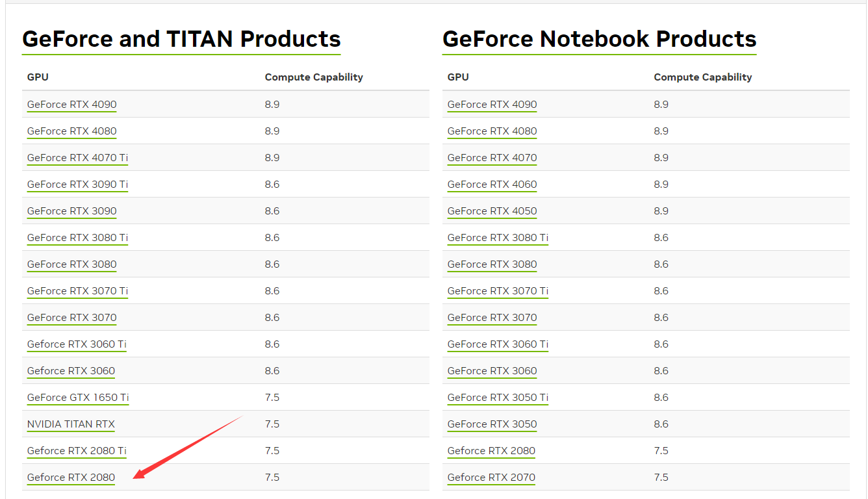Viewport: 868px width, 499px height.
Task: Open Geforce RTX 2080 in Notebook Products table
Action: pos(492,451)
